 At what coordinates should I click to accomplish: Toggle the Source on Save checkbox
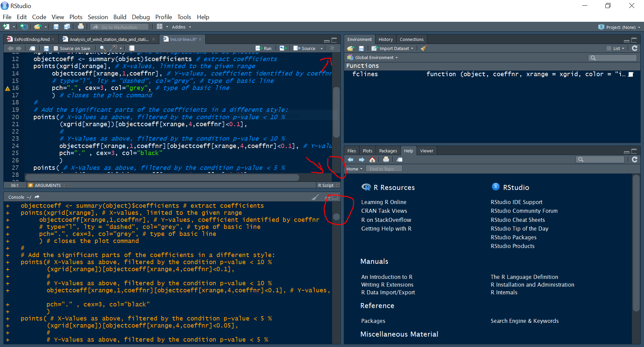[56, 48]
